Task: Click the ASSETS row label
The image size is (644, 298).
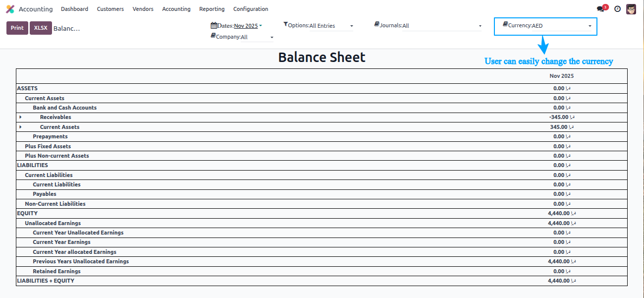Action: (27, 88)
